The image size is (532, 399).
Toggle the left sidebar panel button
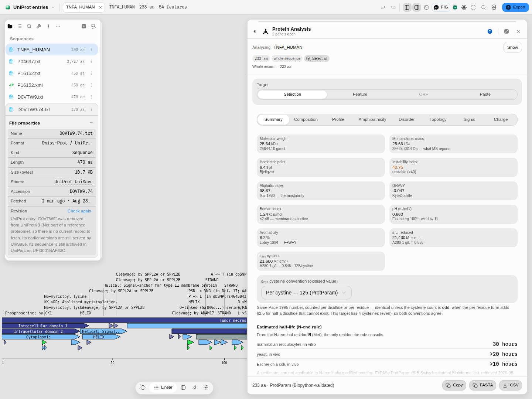click(x=407, y=7)
